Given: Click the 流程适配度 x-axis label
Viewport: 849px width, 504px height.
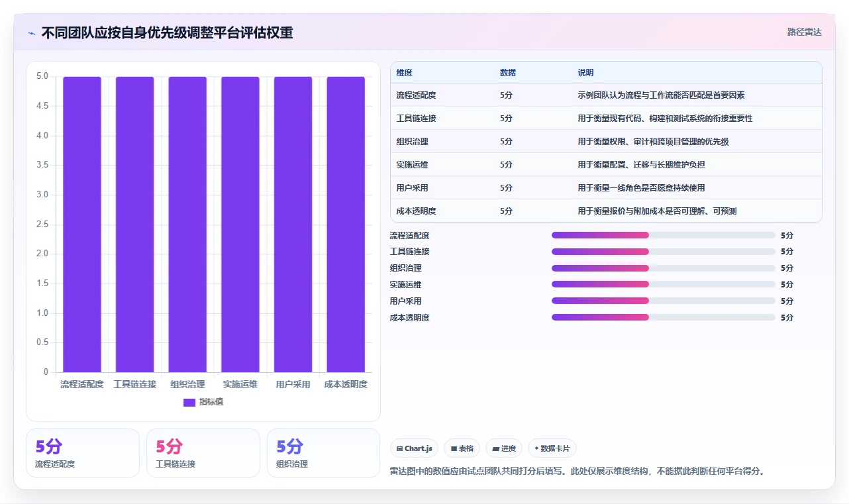Looking at the screenshot, I should 82,384.
